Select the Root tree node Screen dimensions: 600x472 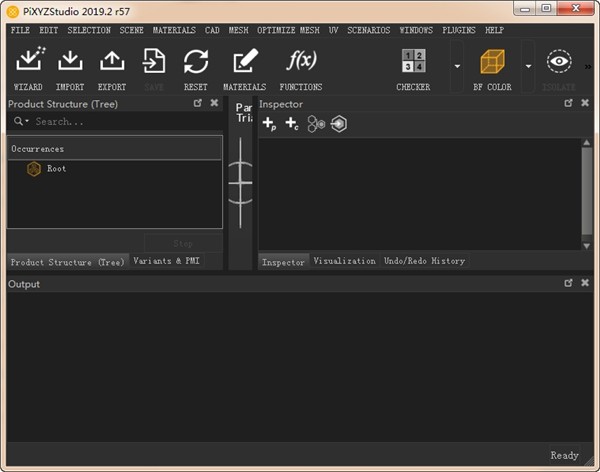[57, 168]
